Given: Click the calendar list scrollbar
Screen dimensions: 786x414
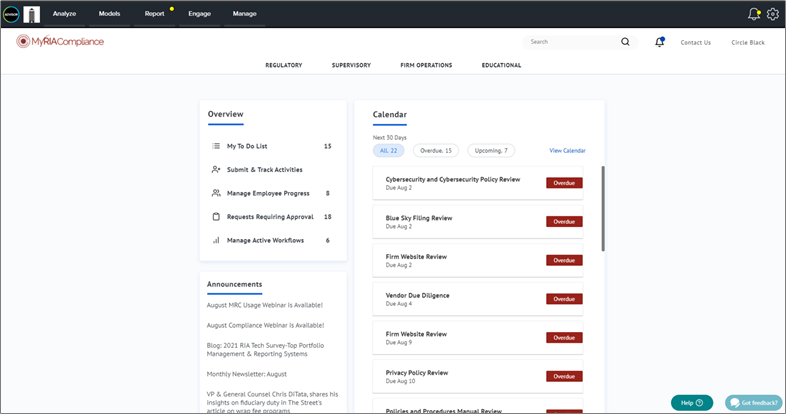Looking at the screenshot, I should tap(602, 208).
